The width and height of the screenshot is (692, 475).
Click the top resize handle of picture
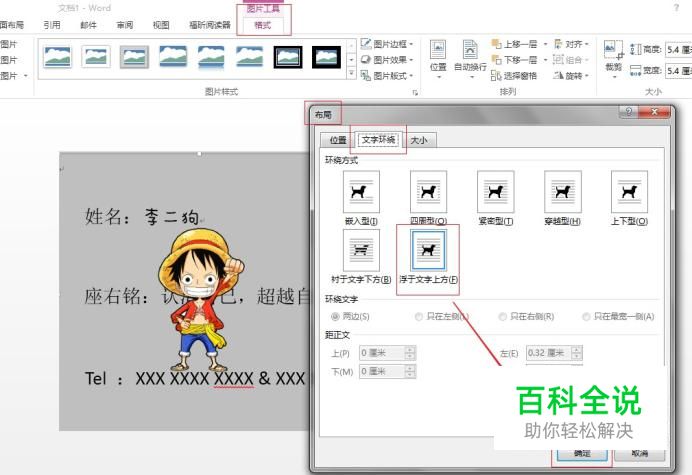tap(199, 154)
